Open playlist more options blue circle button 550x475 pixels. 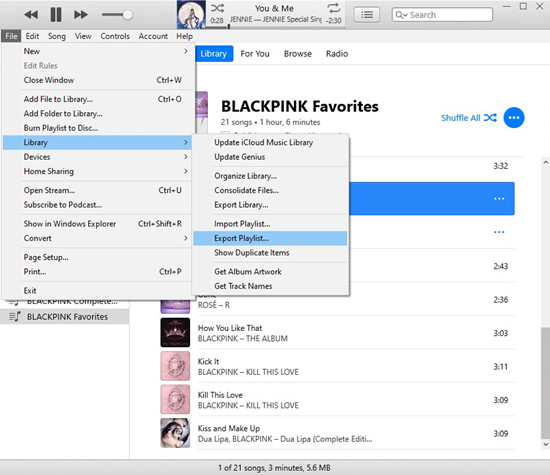coord(514,118)
